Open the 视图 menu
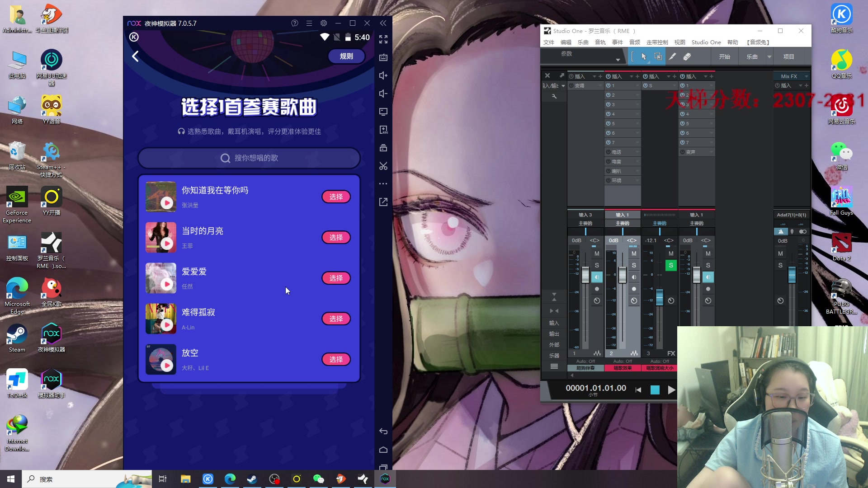Image resolution: width=868 pixels, height=488 pixels. 680,42
